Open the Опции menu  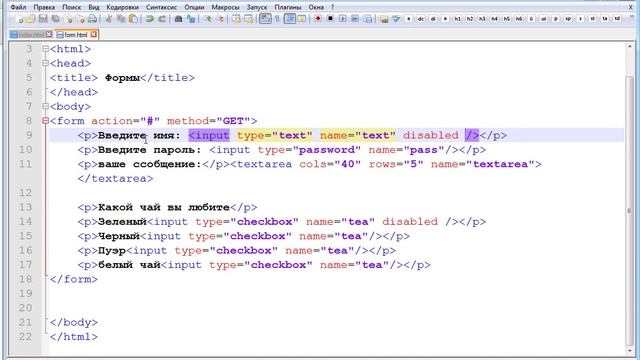(194, 7)
